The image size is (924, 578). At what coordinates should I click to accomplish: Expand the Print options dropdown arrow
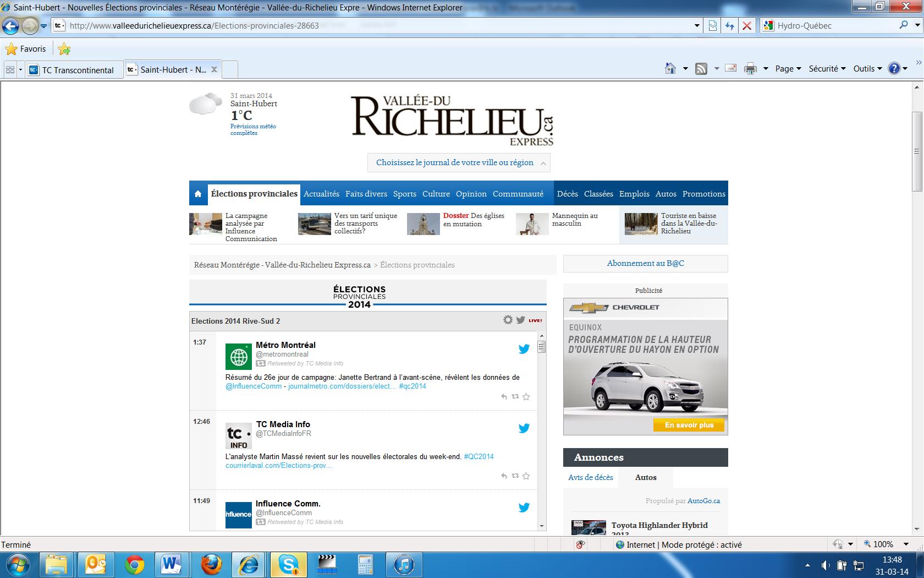point(766,69)
